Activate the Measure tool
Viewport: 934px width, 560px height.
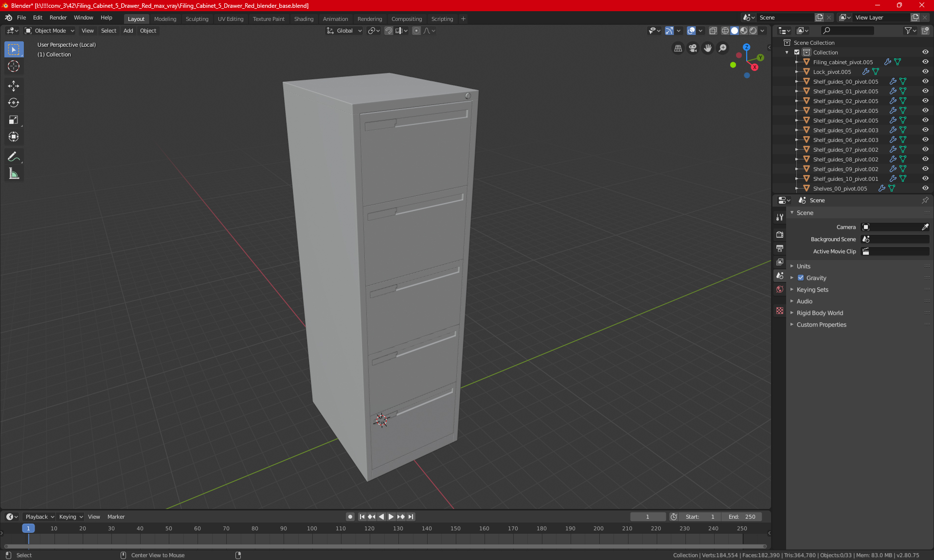click(14, 174)
